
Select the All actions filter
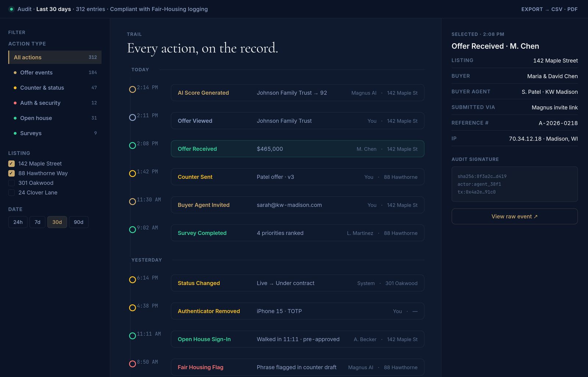pos(55,57)
